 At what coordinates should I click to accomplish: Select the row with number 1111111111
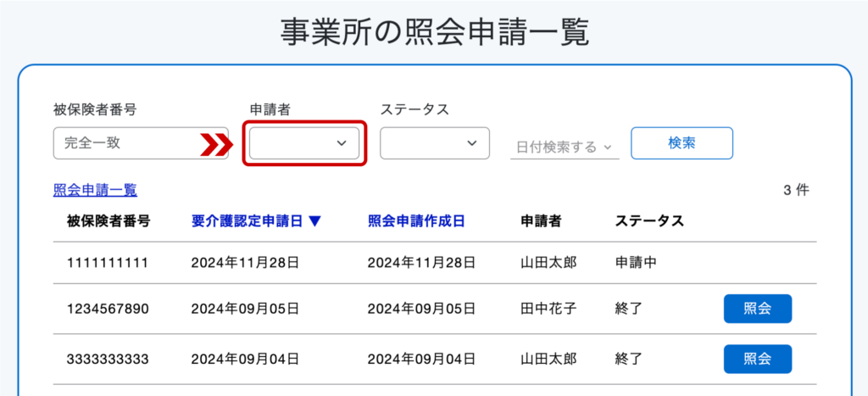(x=435, y=263)
